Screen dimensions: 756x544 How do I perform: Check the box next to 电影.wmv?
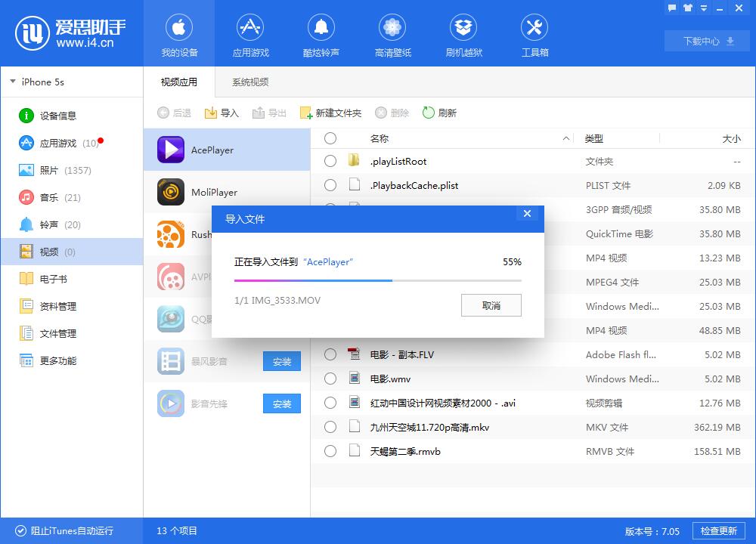pyautogui.click(x=330, y=379)
